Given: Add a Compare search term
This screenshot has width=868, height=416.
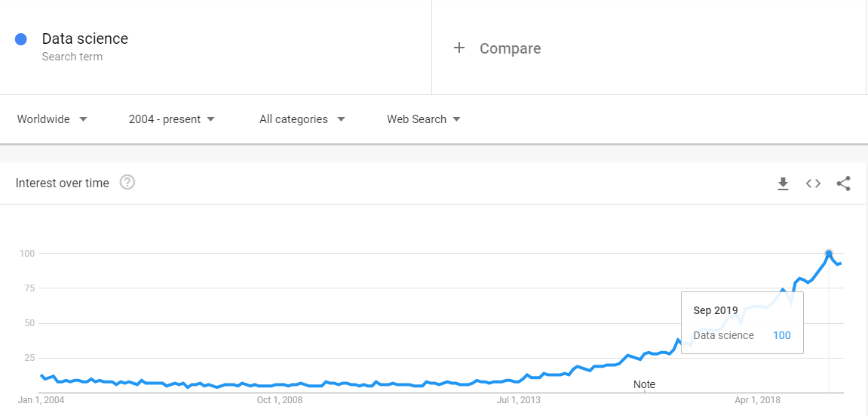Looking at the screenshot, I should point(510,49).
